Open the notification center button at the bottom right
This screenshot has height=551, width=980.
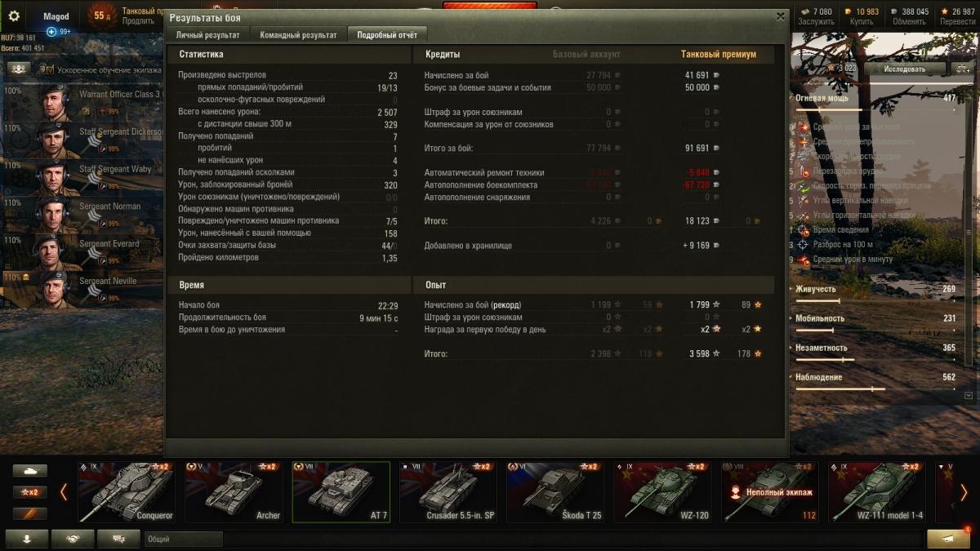tap(949, 539)
